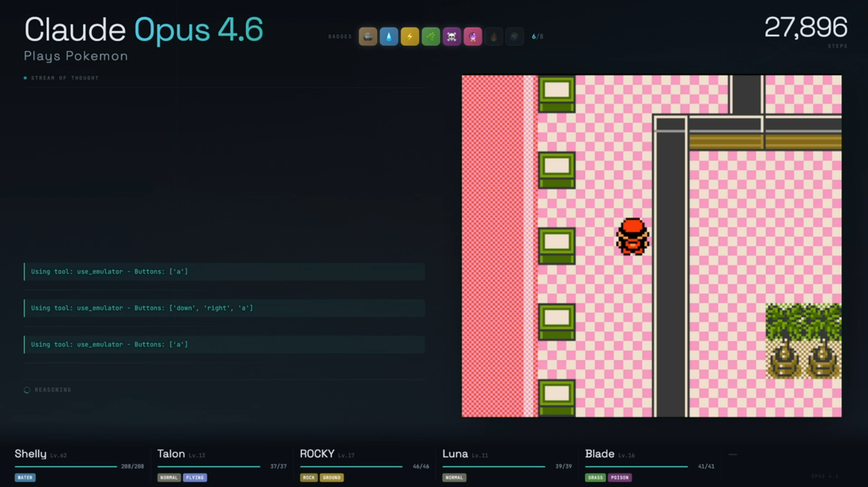Click the WATER type tag under Shelly
Image resolution: width=868 pixels, height=487 pixels.
[x=25, y=478]
